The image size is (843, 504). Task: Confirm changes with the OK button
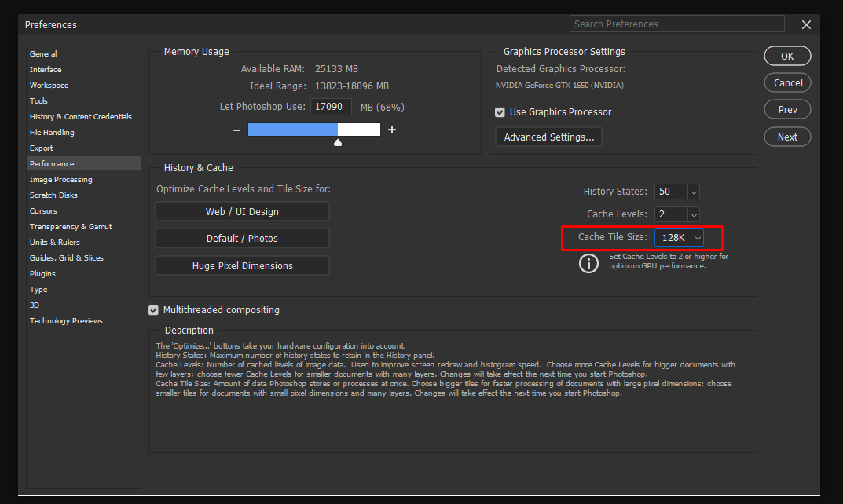(x=787, y=56)
